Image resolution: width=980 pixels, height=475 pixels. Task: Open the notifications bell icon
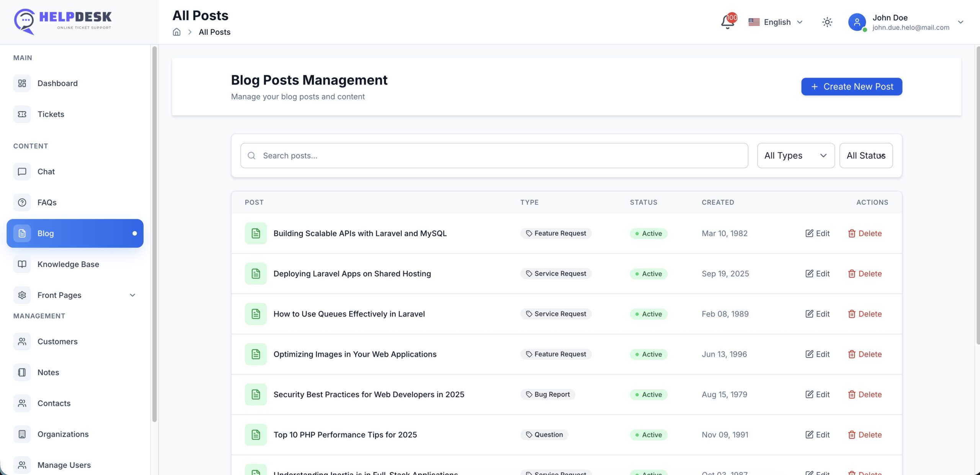[727, 22]
